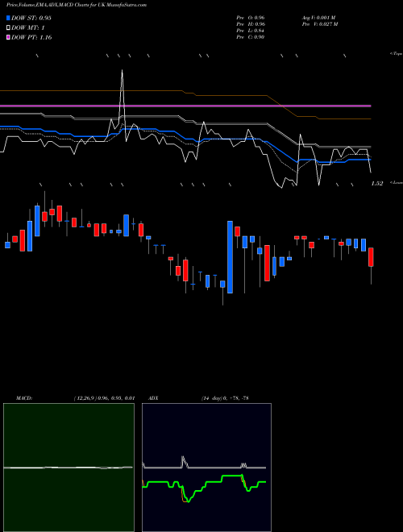Click the tall white spike peak in upper chart

click(x=123, y=71)
